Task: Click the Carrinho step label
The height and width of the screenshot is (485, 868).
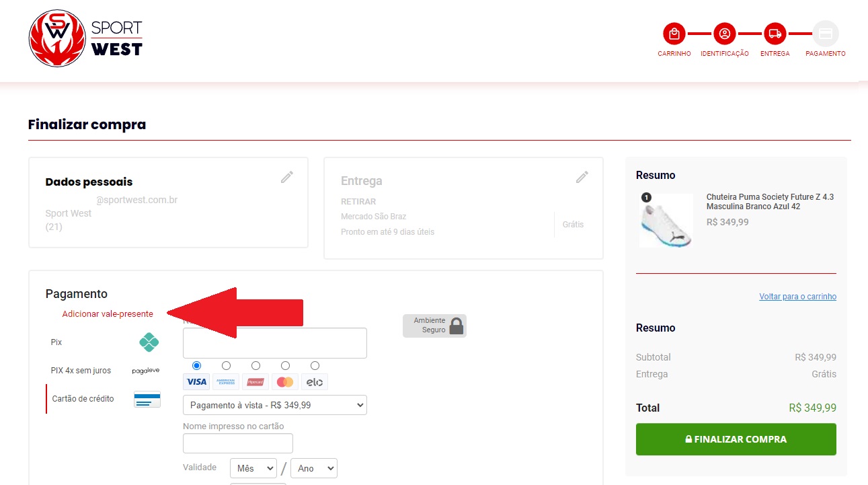Action: coord(674,54)
